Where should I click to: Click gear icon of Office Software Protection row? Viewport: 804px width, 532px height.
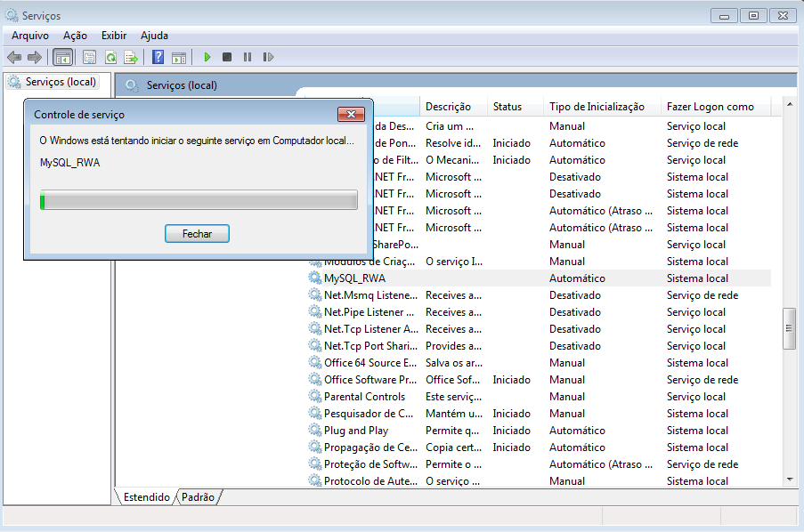coord(314,379)
